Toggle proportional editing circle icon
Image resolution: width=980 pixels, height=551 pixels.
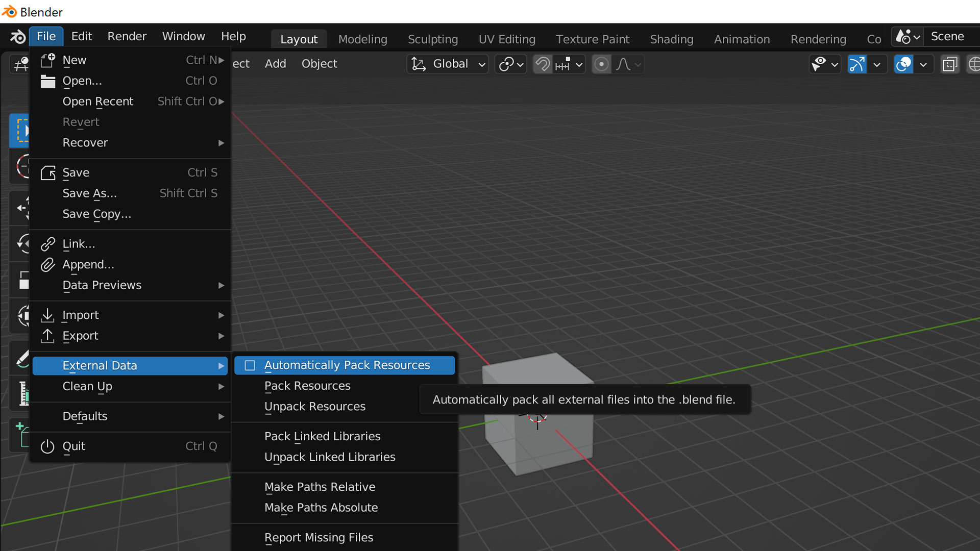[601, 64]
